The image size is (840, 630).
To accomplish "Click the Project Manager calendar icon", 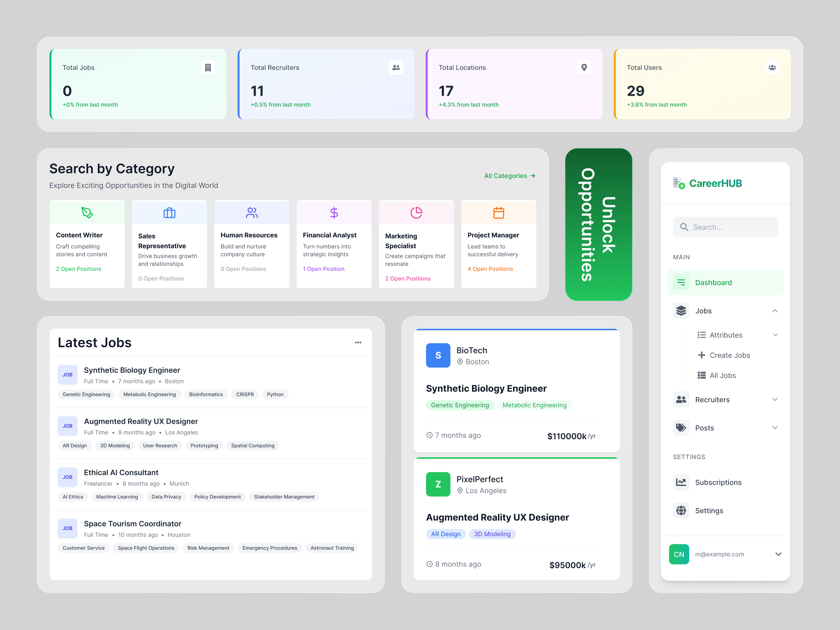I will (499, 213).
